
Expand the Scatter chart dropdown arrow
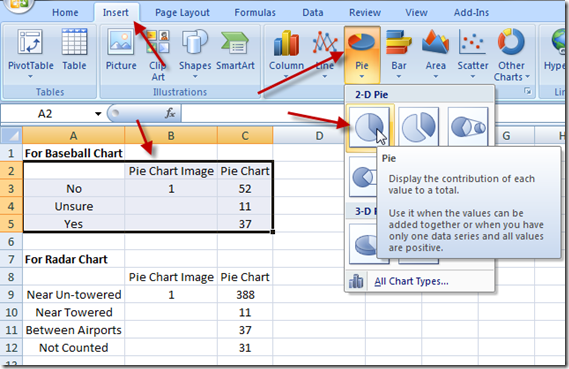click(472, 77)
